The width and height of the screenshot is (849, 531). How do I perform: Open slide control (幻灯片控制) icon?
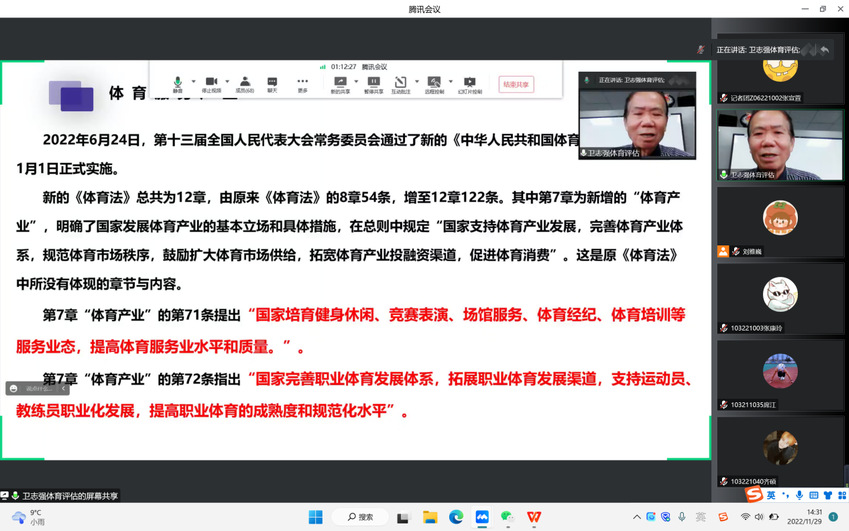469,83
